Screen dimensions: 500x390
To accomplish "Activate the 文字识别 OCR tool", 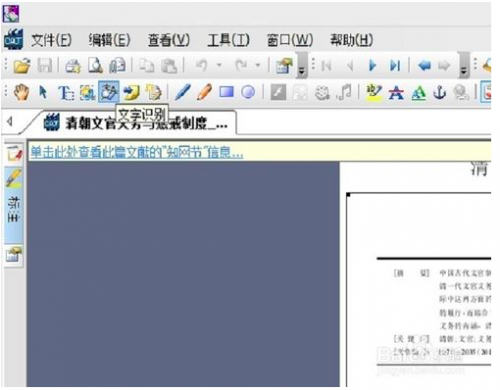I will point(109,92).
